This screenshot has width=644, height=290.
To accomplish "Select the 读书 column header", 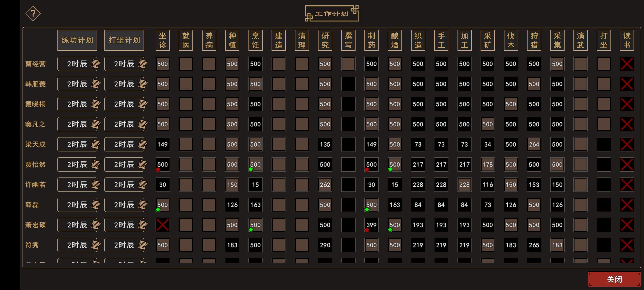I will pyautogui.click(x=627, y=40).
